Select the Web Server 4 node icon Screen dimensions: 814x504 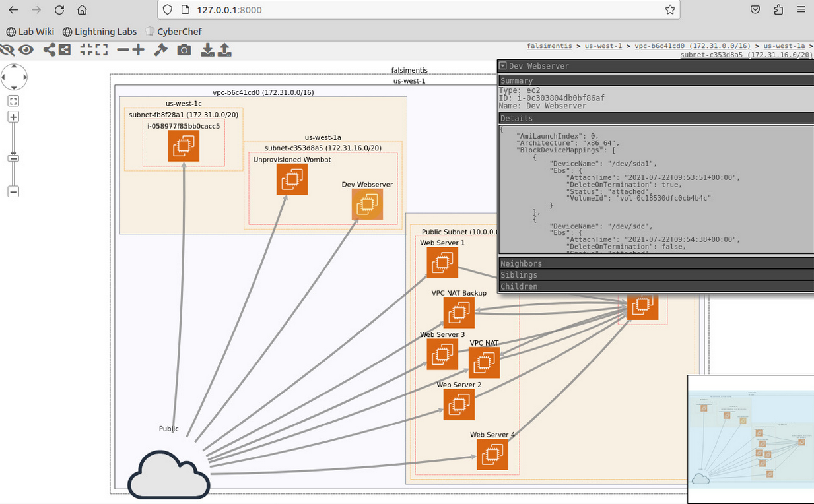[x=492, y=455]
